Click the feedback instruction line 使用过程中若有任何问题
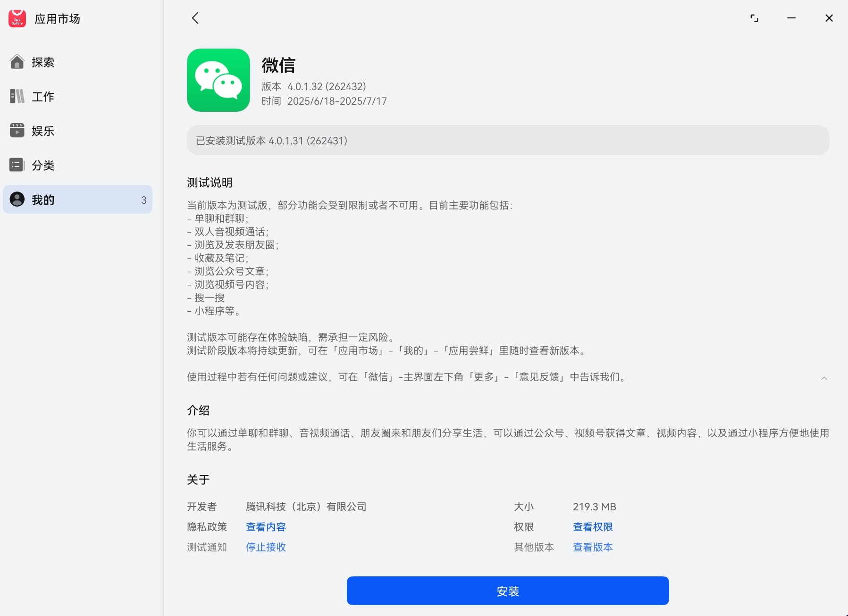This screenshot has height=616, width=848. click(x=407, y=377)
